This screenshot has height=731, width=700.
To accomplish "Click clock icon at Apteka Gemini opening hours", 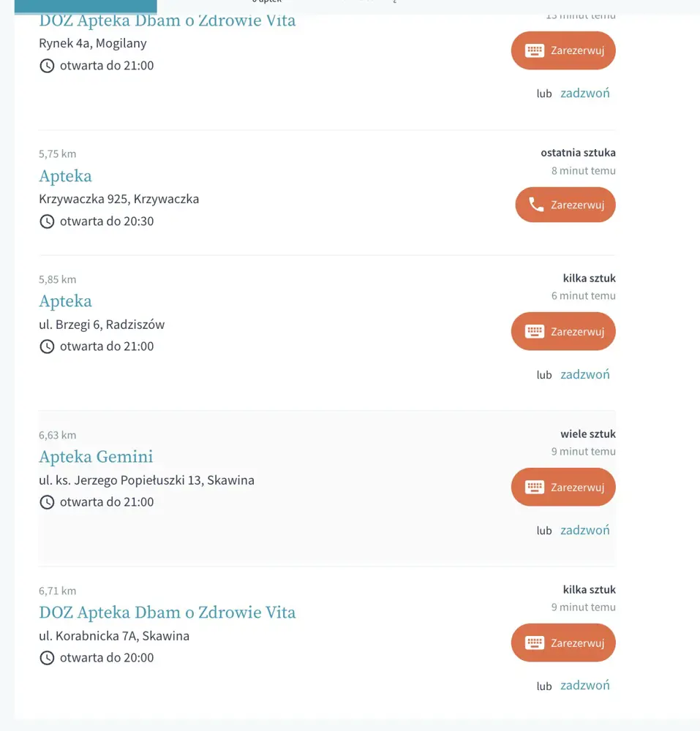I will click(47, 502).
